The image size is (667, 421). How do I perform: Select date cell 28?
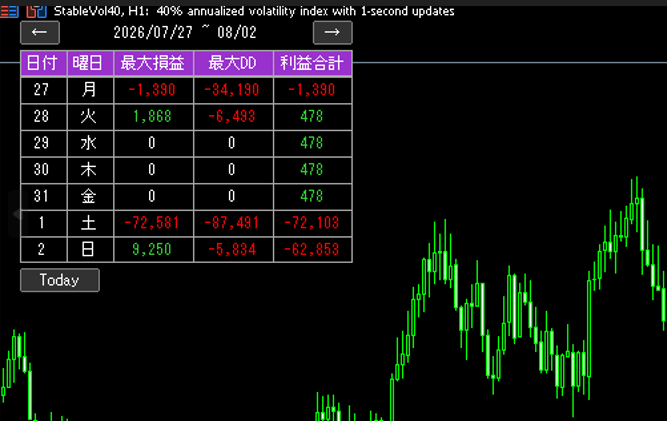[x=43, y=117]
